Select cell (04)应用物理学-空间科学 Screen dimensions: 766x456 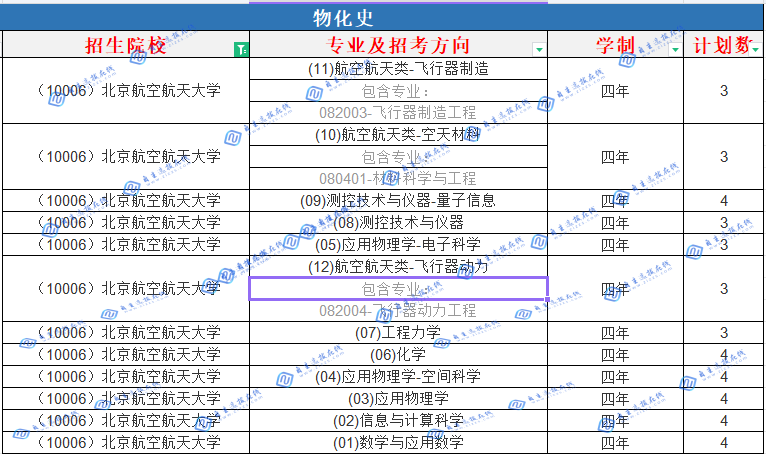(x=398, y=376)
